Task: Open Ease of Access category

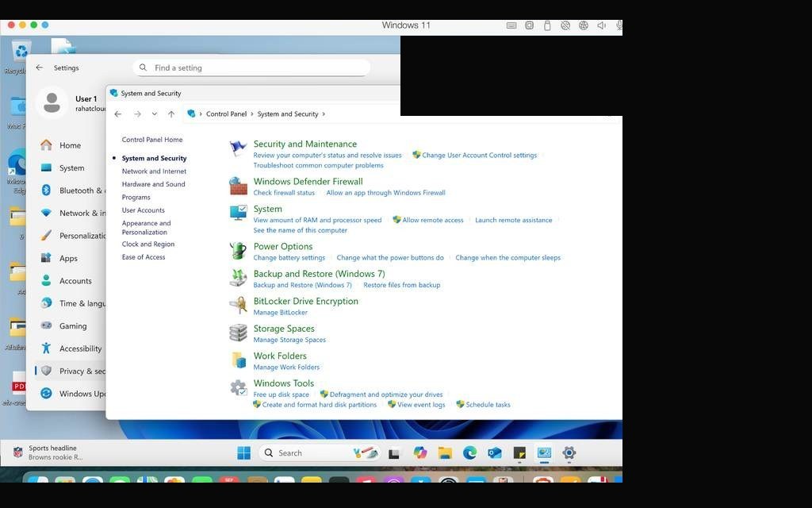Action: (x=144, y=257)
